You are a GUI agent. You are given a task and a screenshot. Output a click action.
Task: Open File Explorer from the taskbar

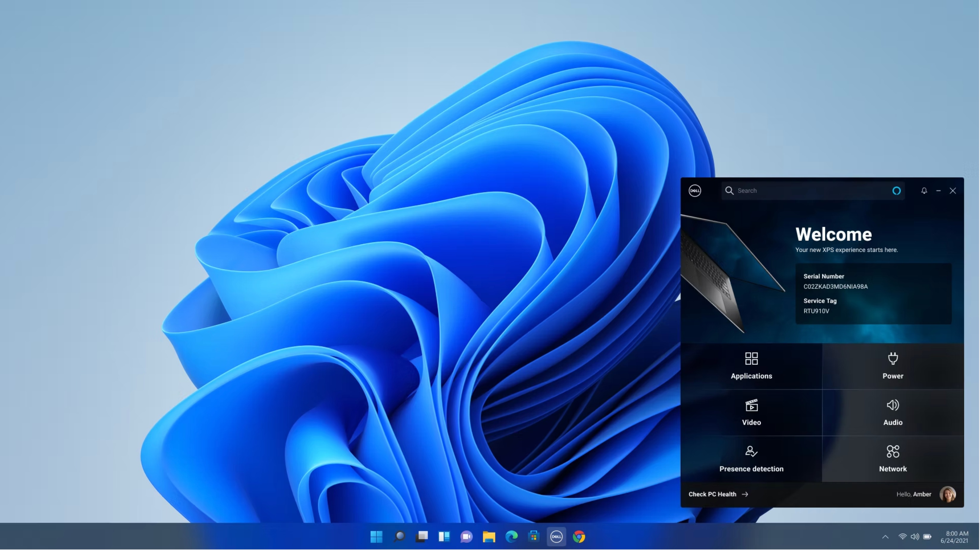tap(489, 537)
